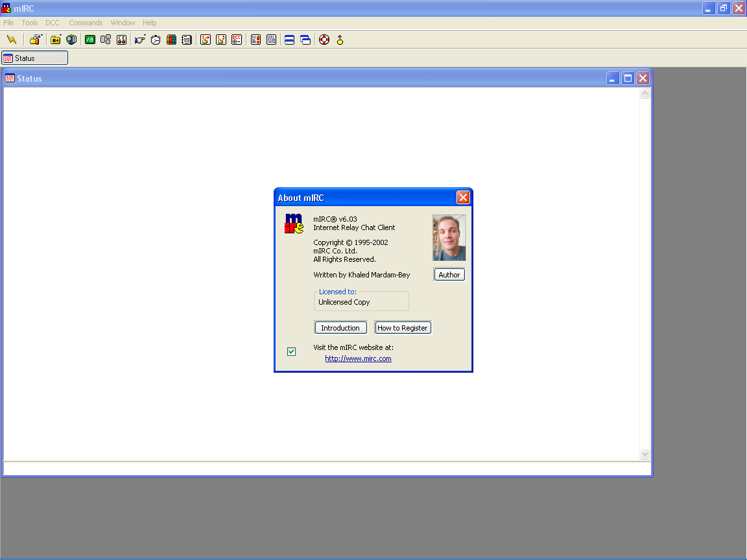Viewport: 747px width, 560px height.
Task: Minimize the Status window
Action: pyautogui.click(x=613, y=78)
